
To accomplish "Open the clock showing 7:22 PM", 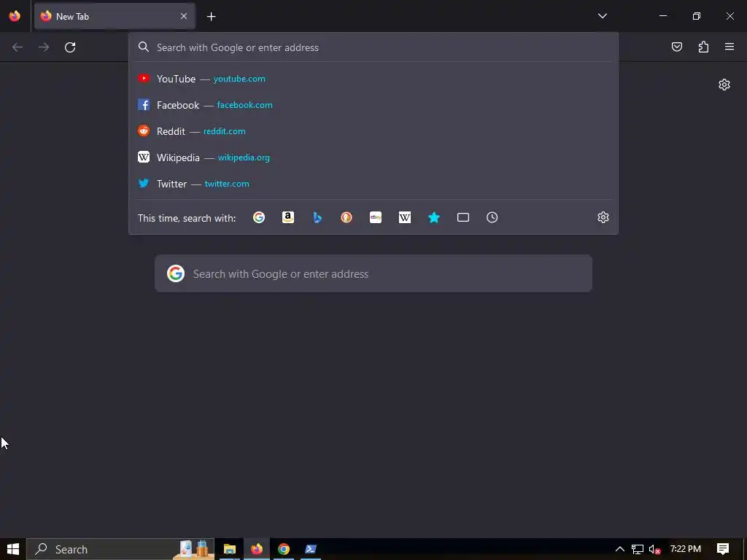I will coord(686,549).
